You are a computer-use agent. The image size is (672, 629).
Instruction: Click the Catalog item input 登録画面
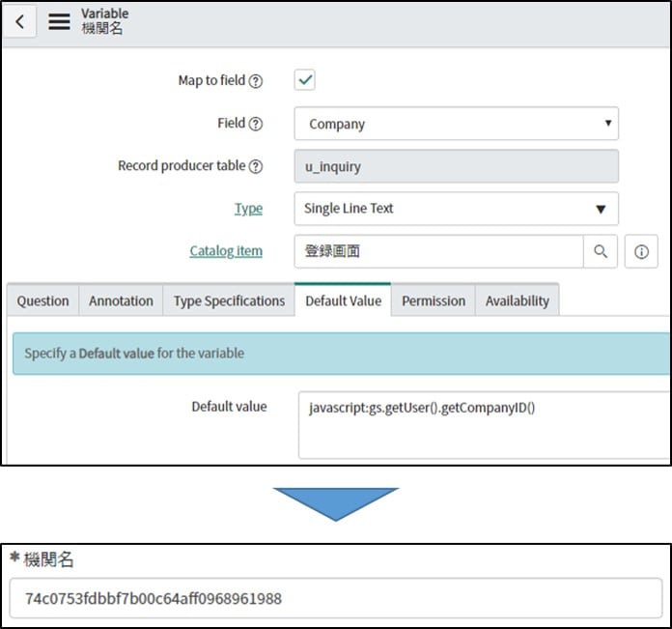[438, 251]
